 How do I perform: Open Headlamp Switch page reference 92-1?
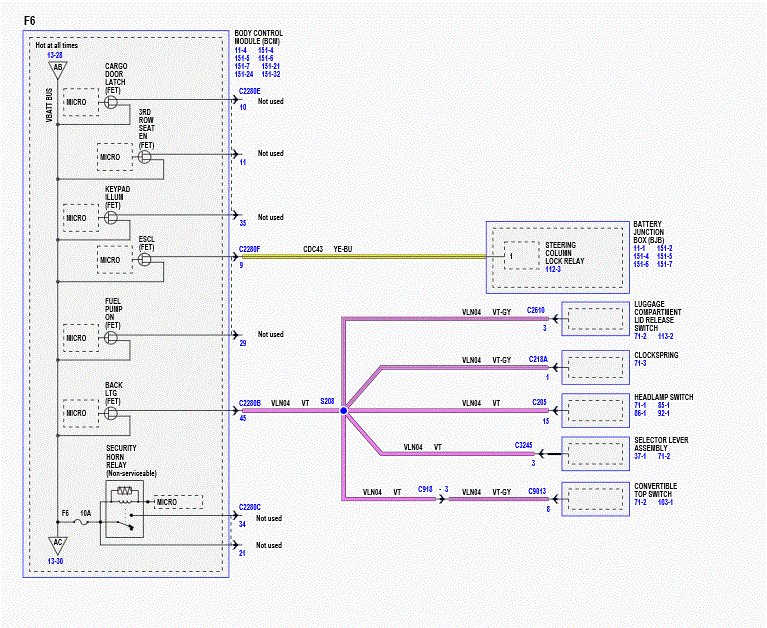[x=664, y=413]
